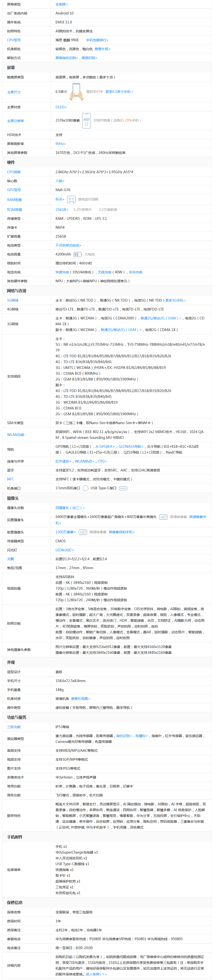This screenshot has width=218, height=980.
Task: Click the round 3.5mm headphone jack icon
Action: [x=86, y=488]
